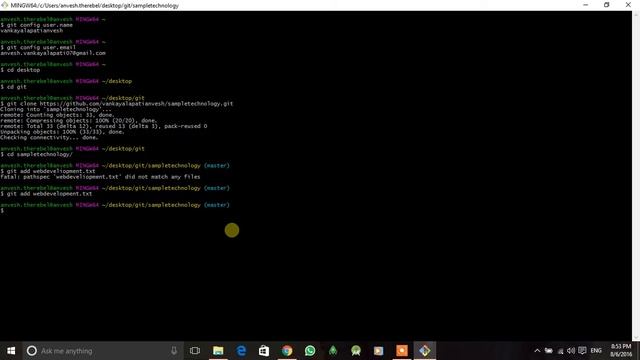Focus the 'Ask me anything' search box
This screenshot has height=360, width=640.
[102, 351]
